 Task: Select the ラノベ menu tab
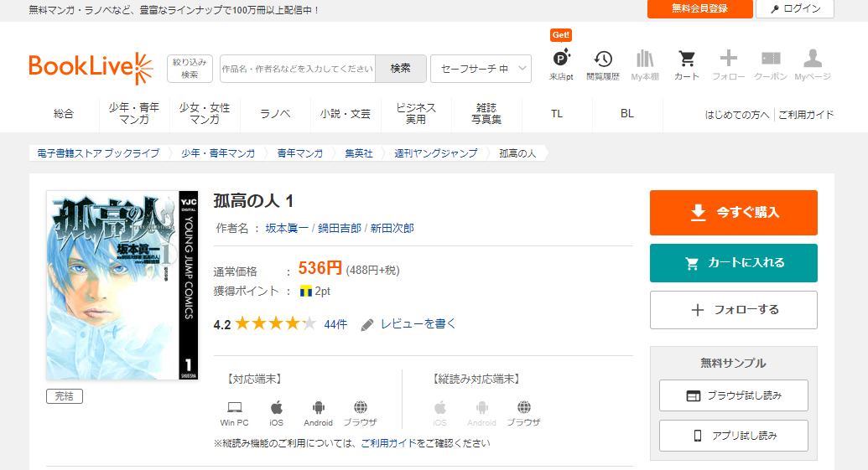pyautogui.click(x=275, y=114)
